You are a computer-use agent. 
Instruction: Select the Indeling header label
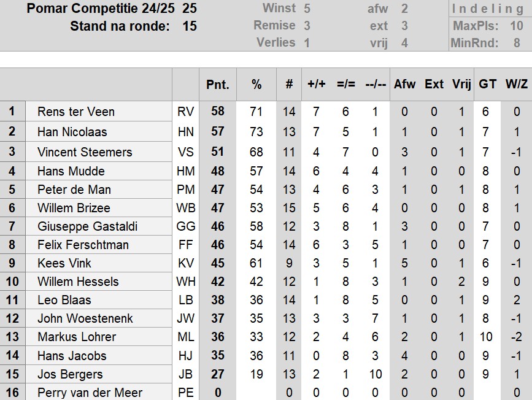[x=488, y=9]
